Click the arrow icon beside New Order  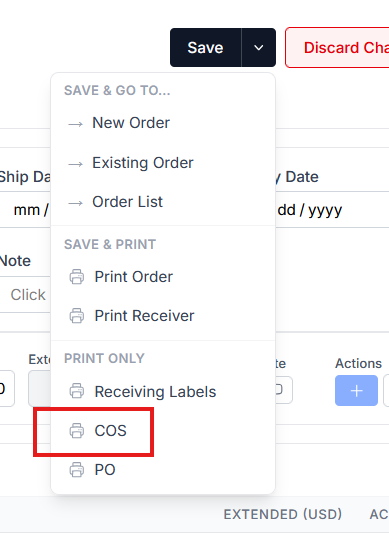(x=76, y=124)
